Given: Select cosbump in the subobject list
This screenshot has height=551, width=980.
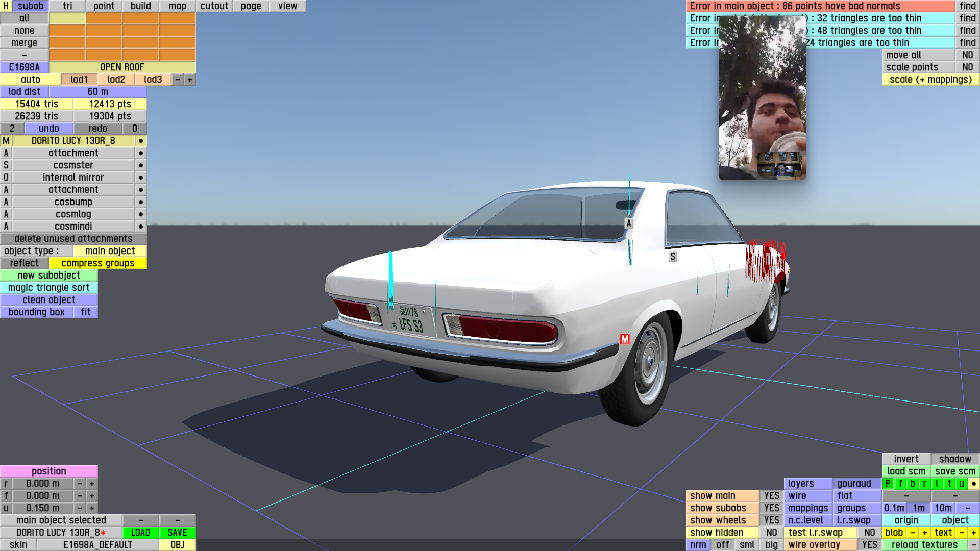Looking at the screenshot, I should [73, 202].
